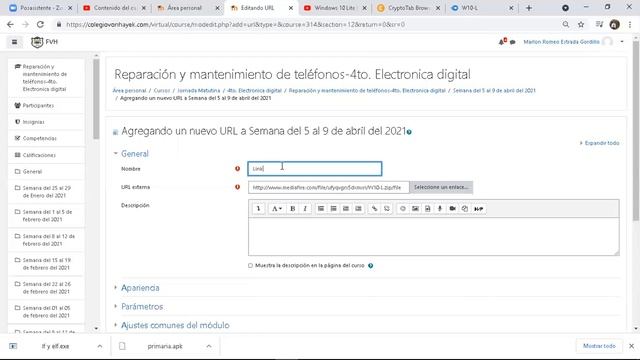Switch to the 'Contenido del cu...' browser tab
Screen dimensions: 640x360
pyautogui.click(x=115, y=8)
